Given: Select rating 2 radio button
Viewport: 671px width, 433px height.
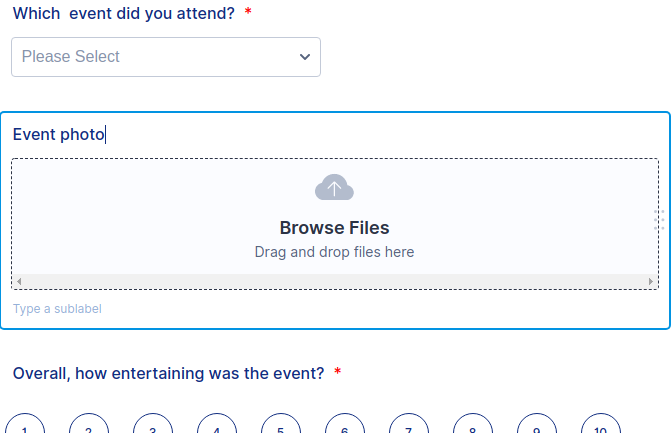Looking at the screenshot, I should 89,427.
